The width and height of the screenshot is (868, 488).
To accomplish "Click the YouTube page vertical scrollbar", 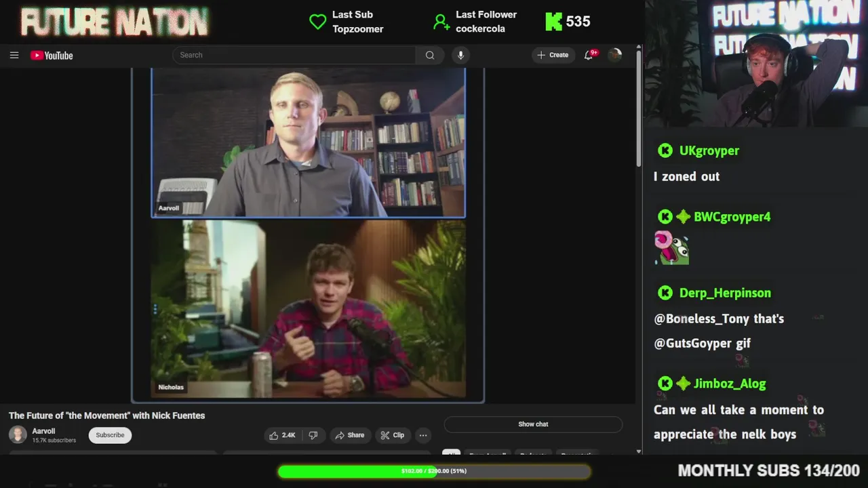I will coord(639,108).
